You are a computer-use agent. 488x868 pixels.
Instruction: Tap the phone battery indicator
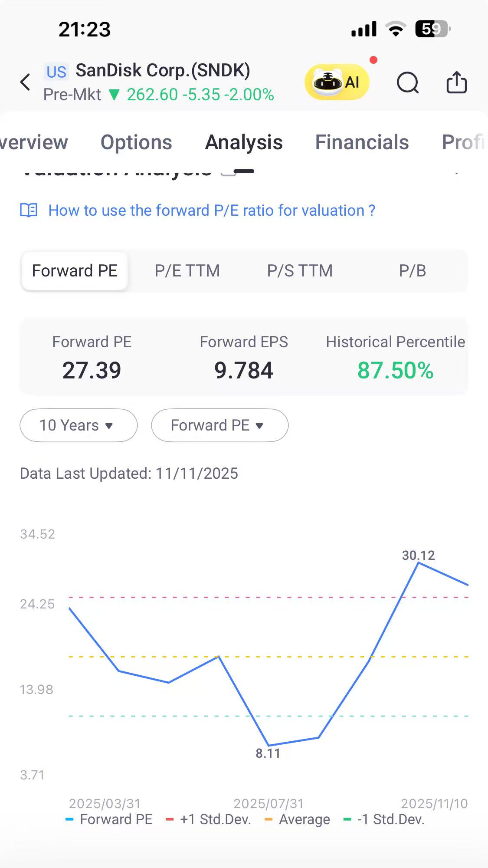point(433,29)
